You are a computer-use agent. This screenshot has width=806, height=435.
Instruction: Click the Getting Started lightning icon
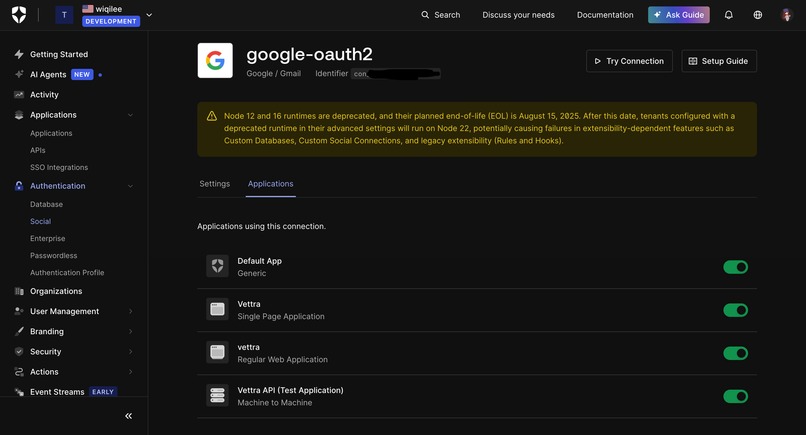(x=19, y=54)
